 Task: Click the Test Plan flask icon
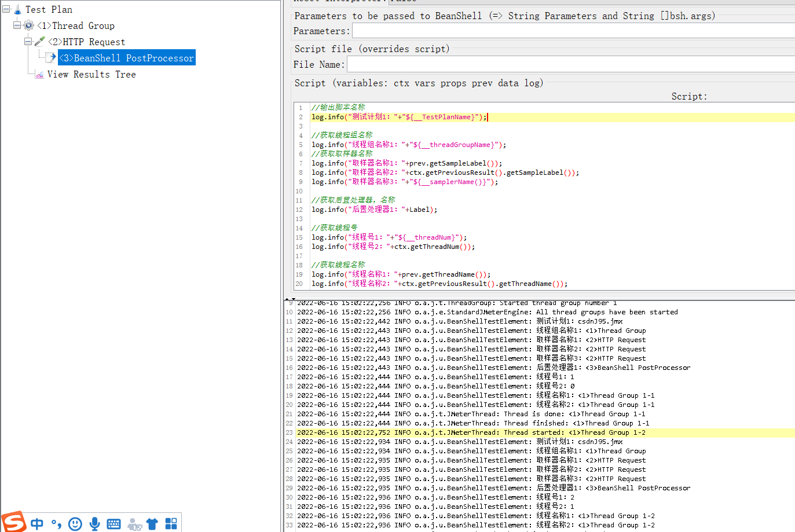pos(17,9)
